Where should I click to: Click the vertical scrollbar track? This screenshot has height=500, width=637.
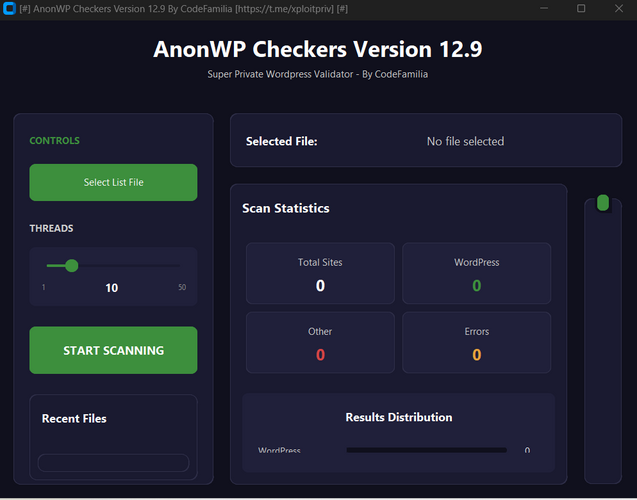[603, 345]
